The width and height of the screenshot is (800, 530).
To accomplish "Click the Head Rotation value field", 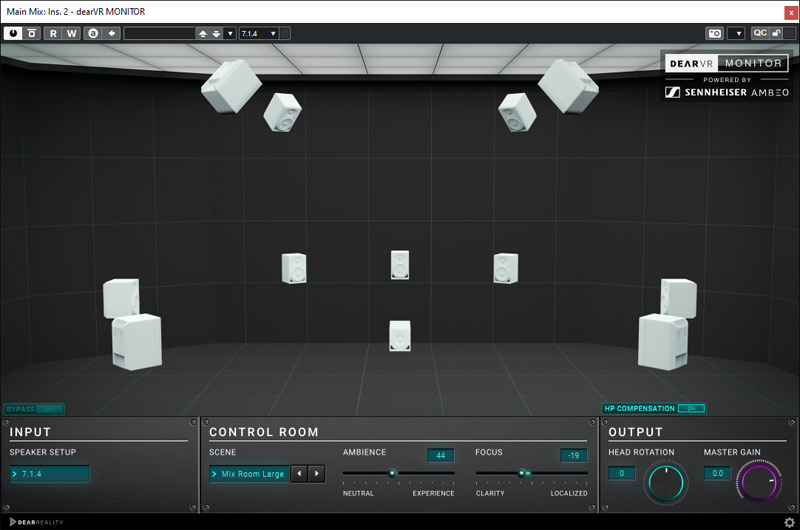I will [x=621, y=473].
